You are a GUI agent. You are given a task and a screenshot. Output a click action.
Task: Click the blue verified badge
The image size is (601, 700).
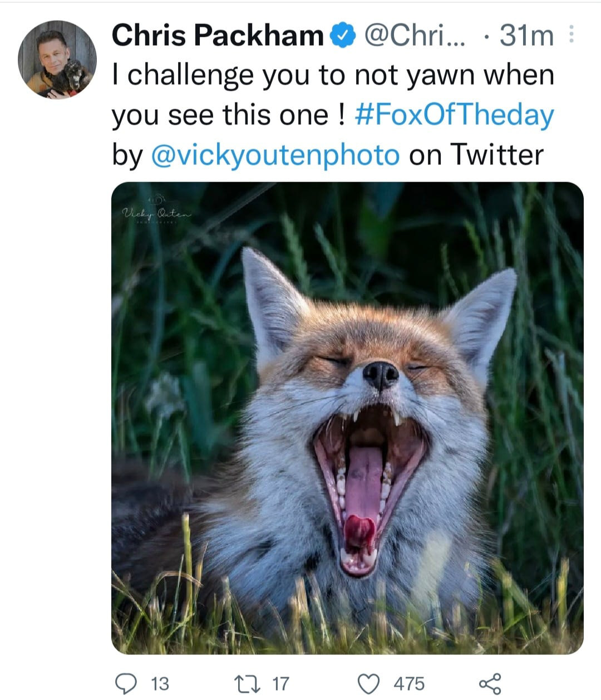[343, 37]
